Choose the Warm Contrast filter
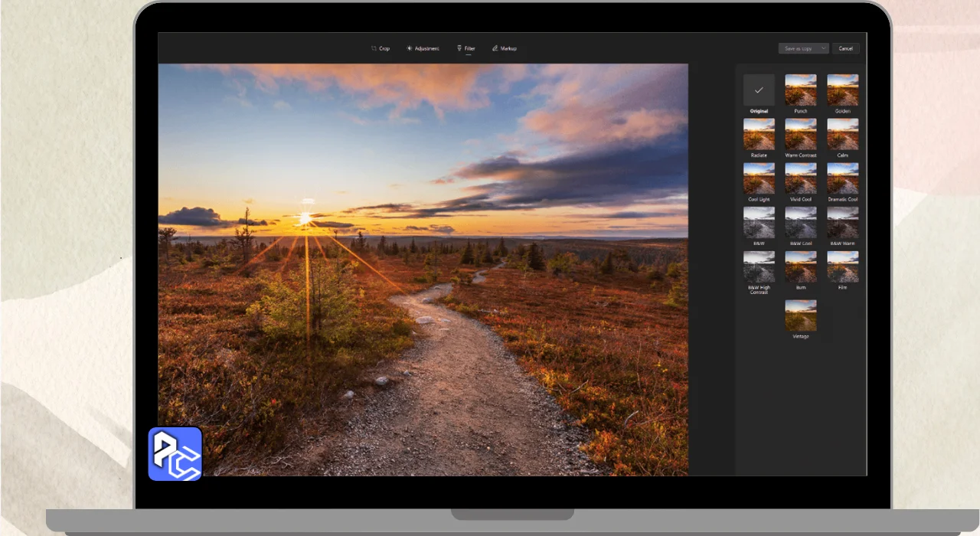 pos(801,134)
